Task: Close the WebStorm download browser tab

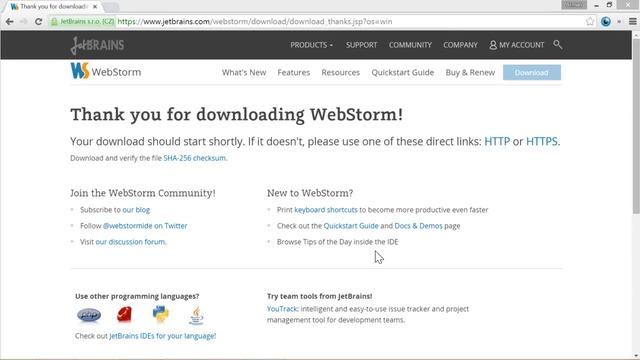Action: click(95, 7)
